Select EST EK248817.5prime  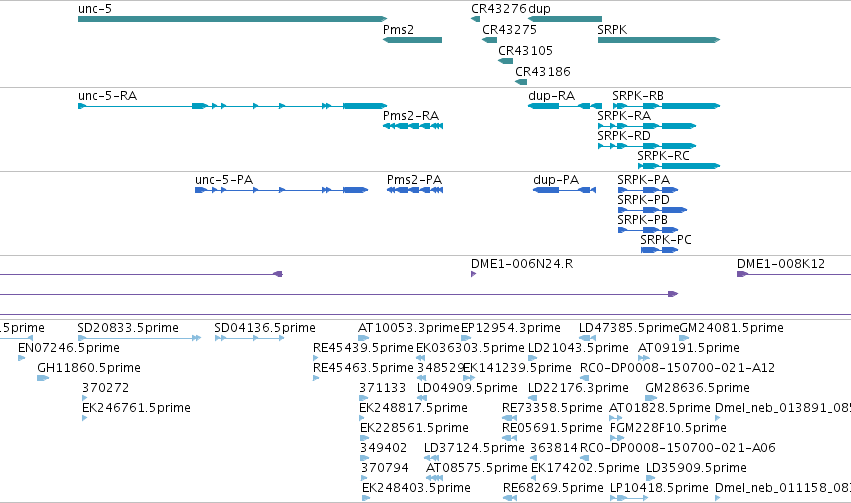click(x=361, y=418)
